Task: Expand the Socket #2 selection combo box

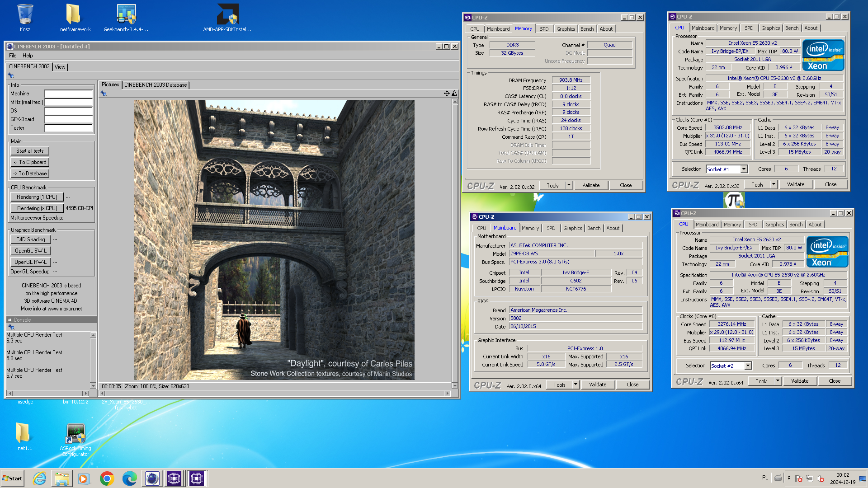Action: [x=748, y=366]
